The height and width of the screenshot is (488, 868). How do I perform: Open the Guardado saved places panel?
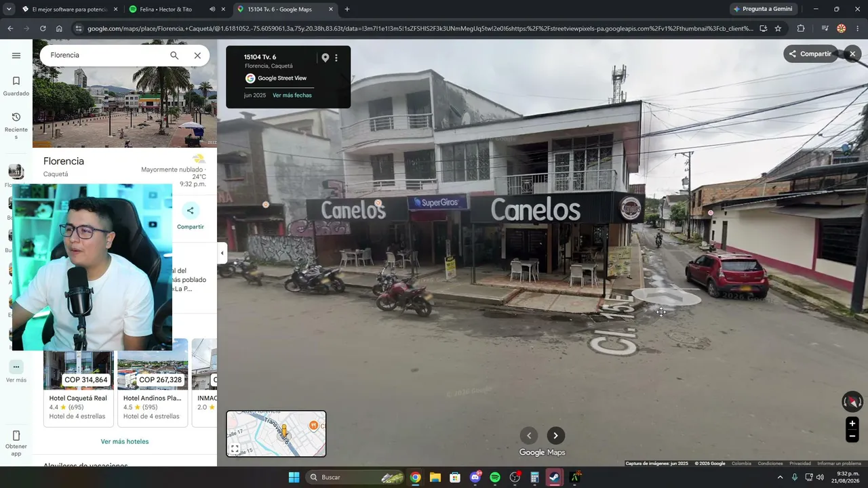click(x=16, y=86)
